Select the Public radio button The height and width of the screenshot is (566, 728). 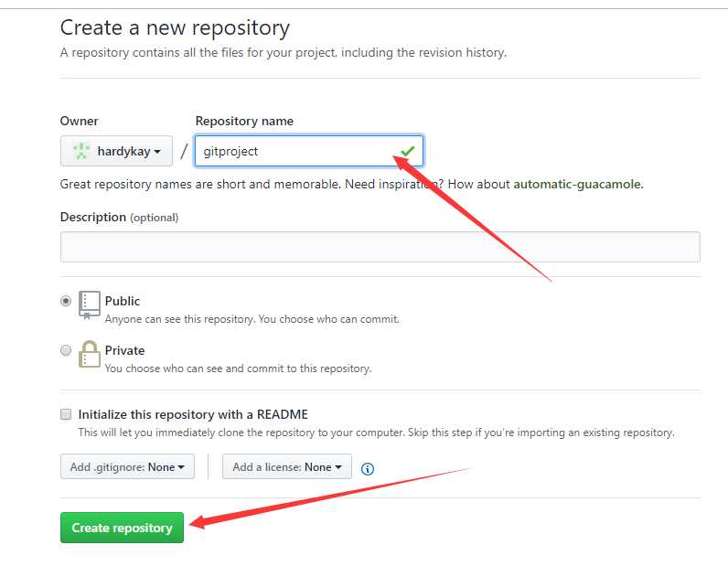point(66,301)
